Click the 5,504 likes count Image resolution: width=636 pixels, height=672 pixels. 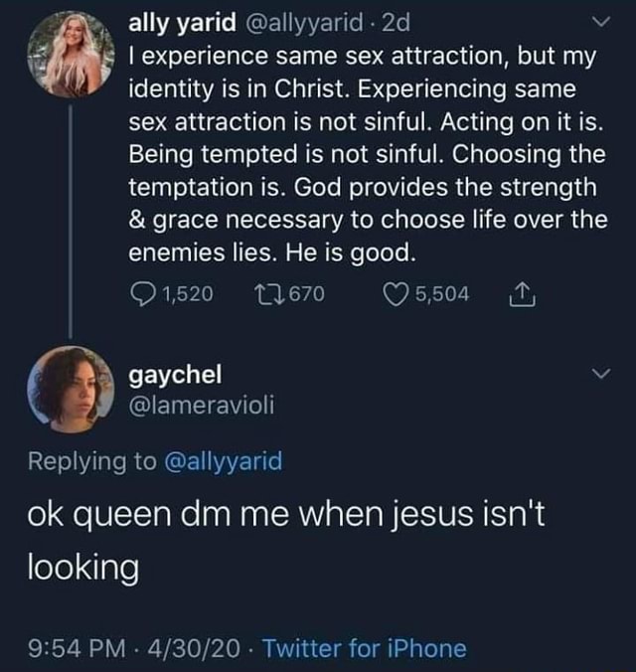click(443, 294)
